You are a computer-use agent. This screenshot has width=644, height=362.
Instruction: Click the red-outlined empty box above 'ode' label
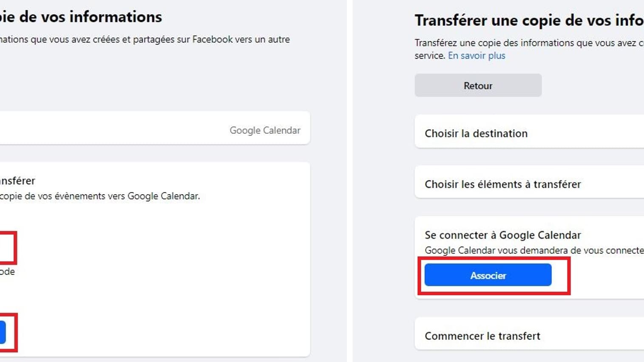7,248
